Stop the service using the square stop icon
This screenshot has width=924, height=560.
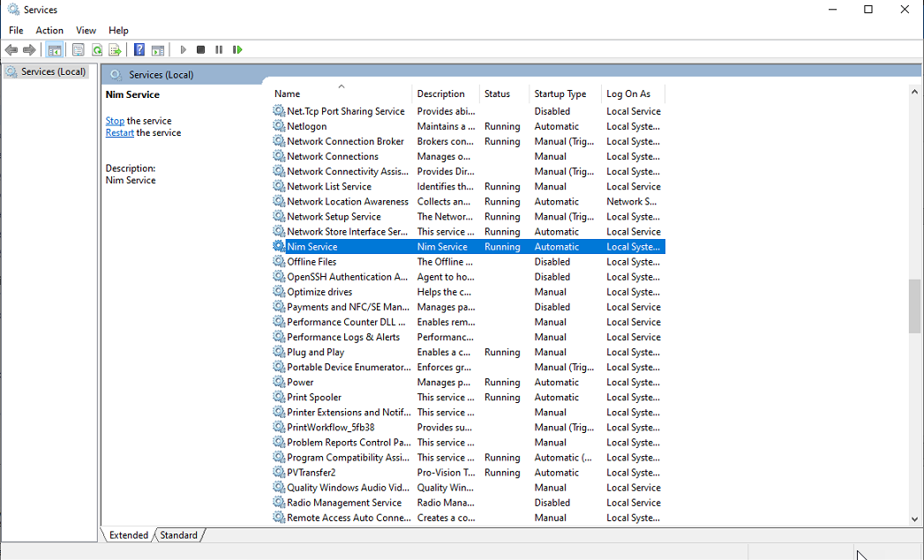pyautogui.click(x=200, y=49)
